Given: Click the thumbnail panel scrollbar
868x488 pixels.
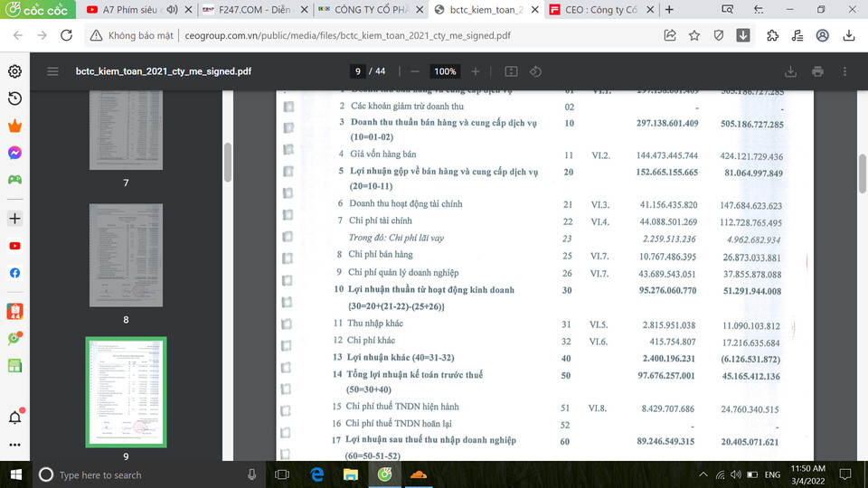Looking at the screenshot, I should pyautogui.click(x=228, y=162).
